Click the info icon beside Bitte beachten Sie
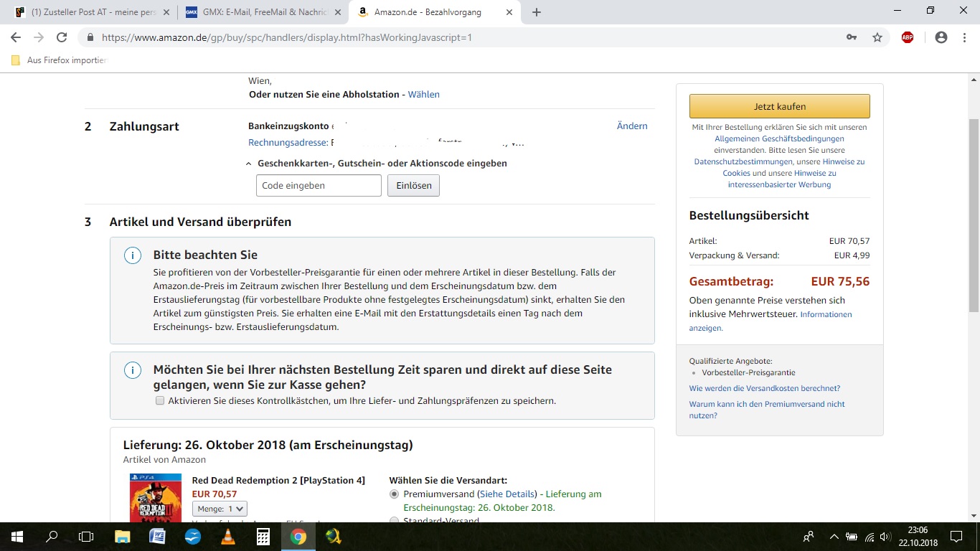The image size is (980, 551). pos(133,256)
